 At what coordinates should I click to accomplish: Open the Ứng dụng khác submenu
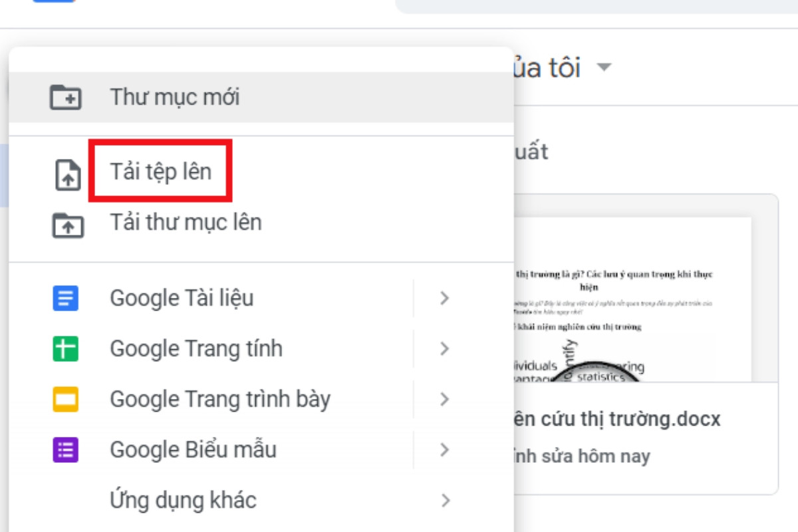point(261,500)
